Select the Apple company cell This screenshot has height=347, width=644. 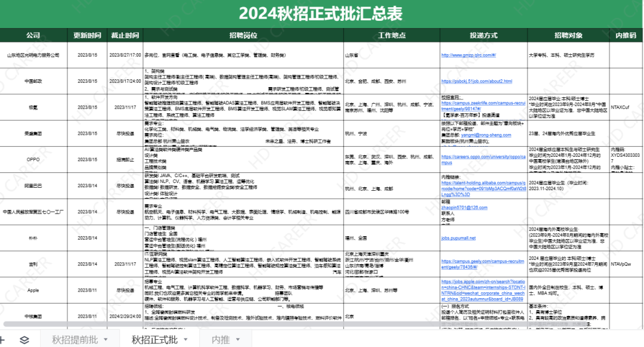[33, 290]
